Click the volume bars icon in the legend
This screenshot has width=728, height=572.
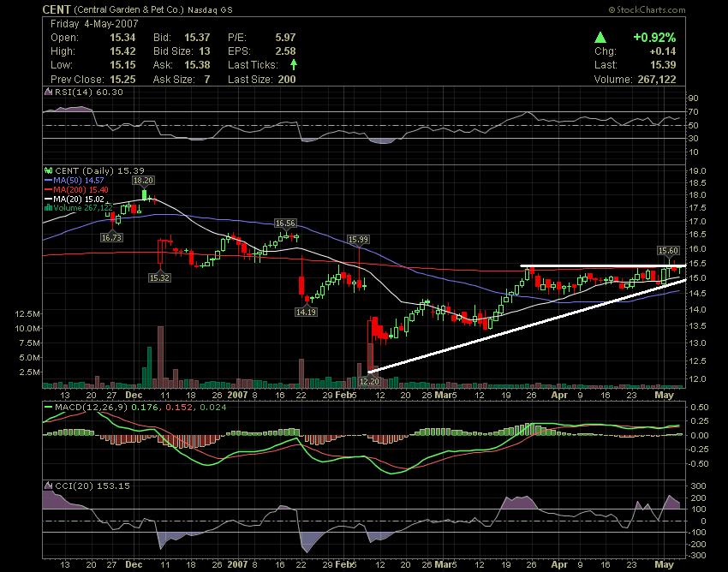point(48,207)
